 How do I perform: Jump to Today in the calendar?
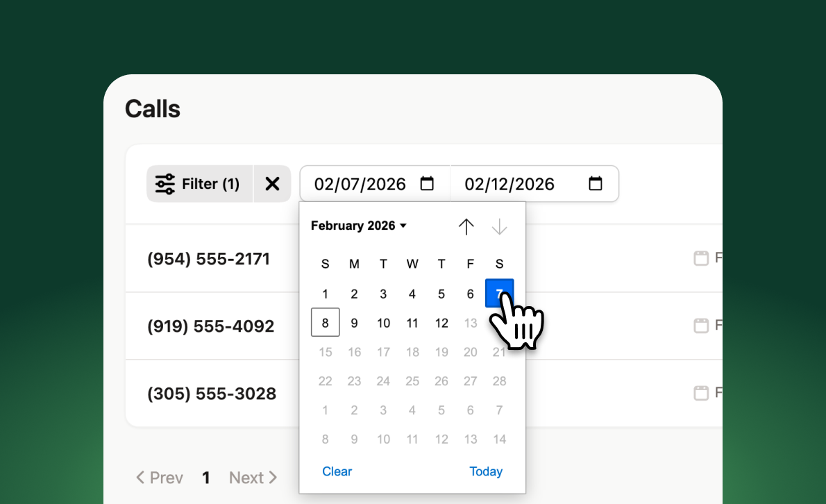click(x=486, y=471)
